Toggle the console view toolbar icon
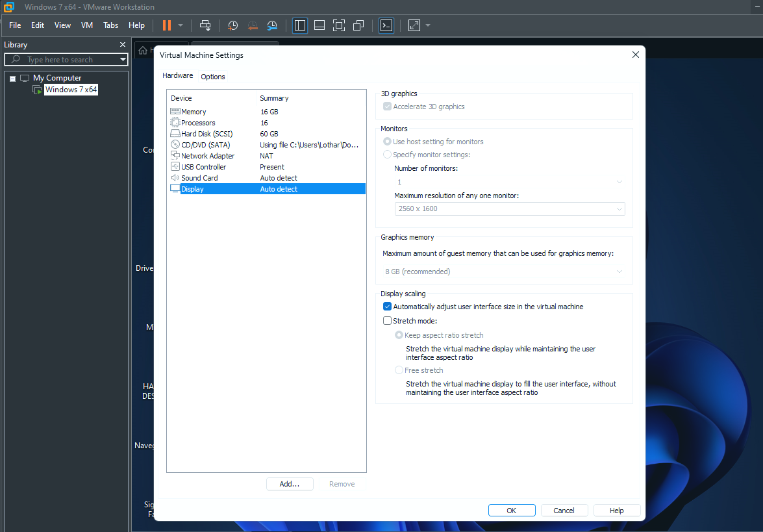763x532 pixels. 386,25
